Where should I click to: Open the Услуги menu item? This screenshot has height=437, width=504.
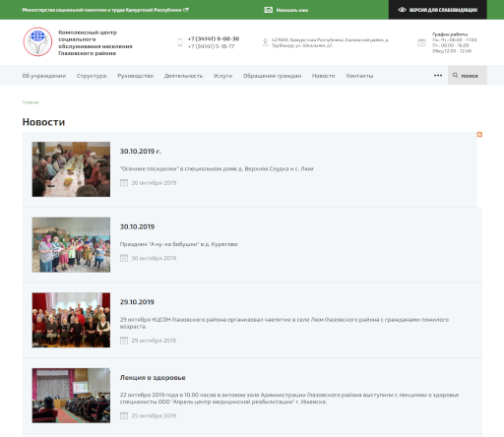tap(222, 76)
